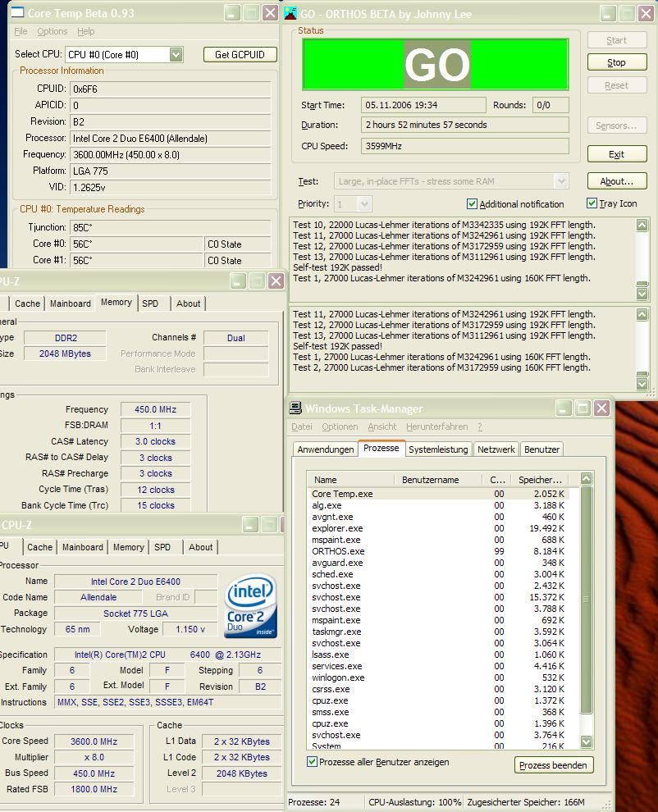This screenshot has width=658, height=812.
Task: Click the Sensors... button
Action: tap(616, 125)
